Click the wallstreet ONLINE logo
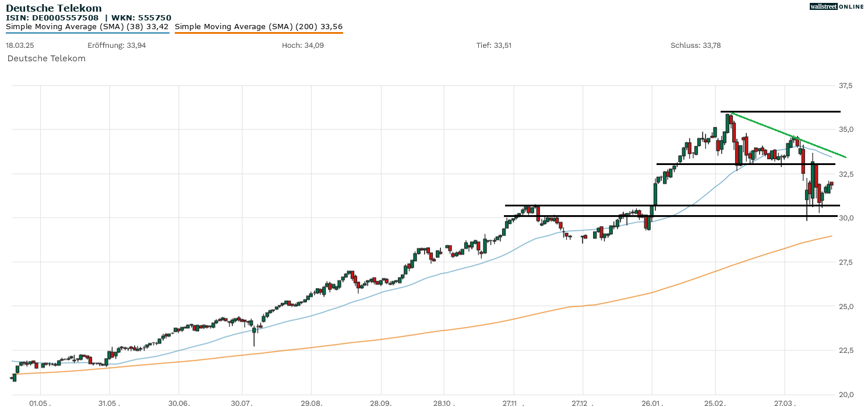Image resolution: width=868 pixels, height=407 pixels. (837, 6)
